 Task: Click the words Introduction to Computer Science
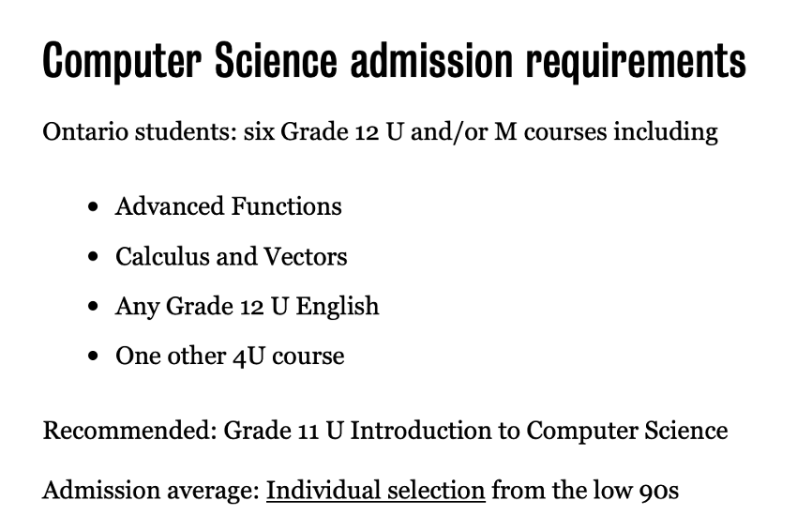coord(539,431)
